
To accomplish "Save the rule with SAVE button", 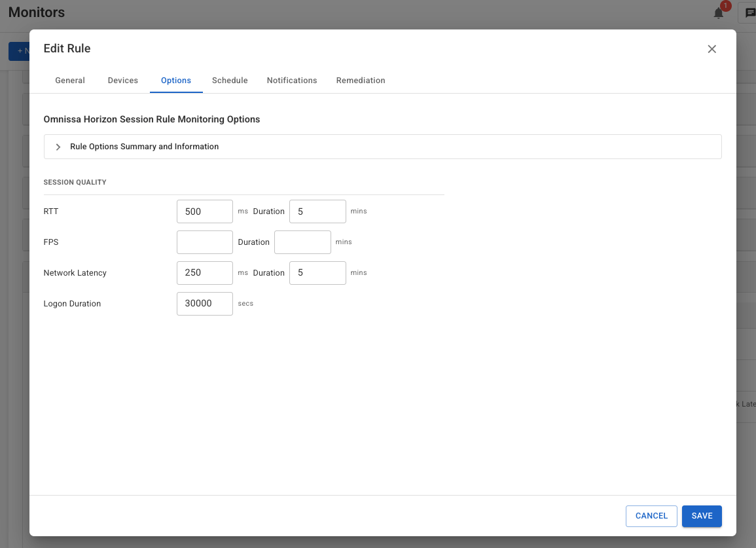I will [702, 516].
